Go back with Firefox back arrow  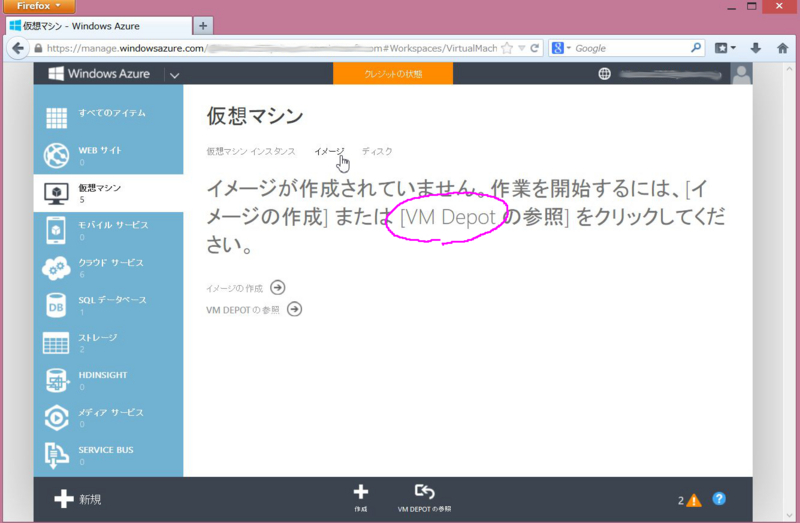coord(18,48)
